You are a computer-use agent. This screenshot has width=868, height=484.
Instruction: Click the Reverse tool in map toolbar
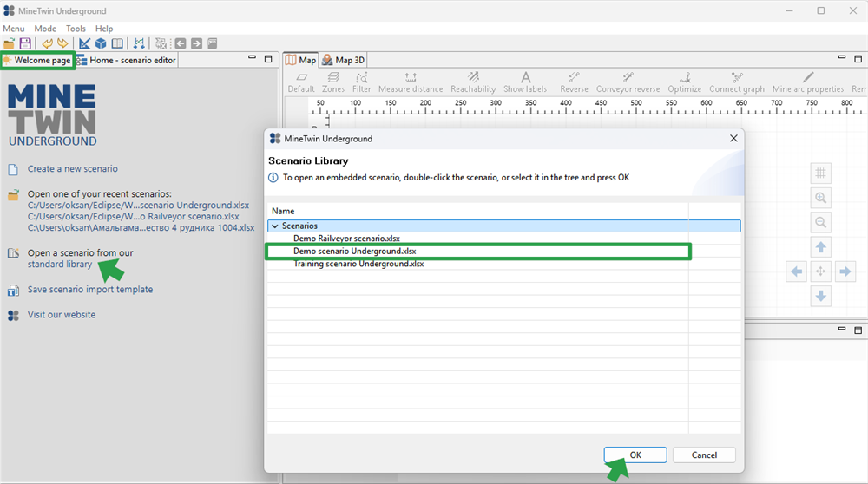574,82
